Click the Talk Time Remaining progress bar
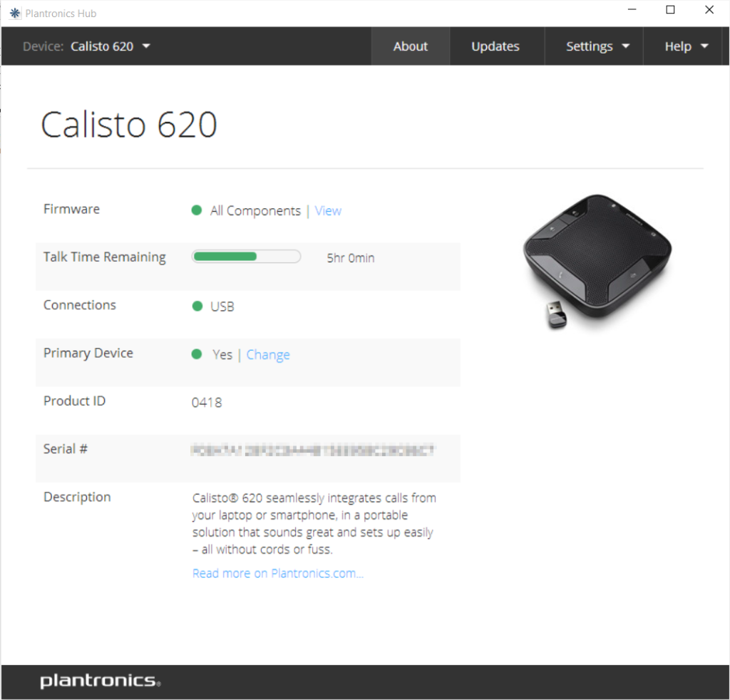This screenshot has height=700, width=730. [246, 257]
